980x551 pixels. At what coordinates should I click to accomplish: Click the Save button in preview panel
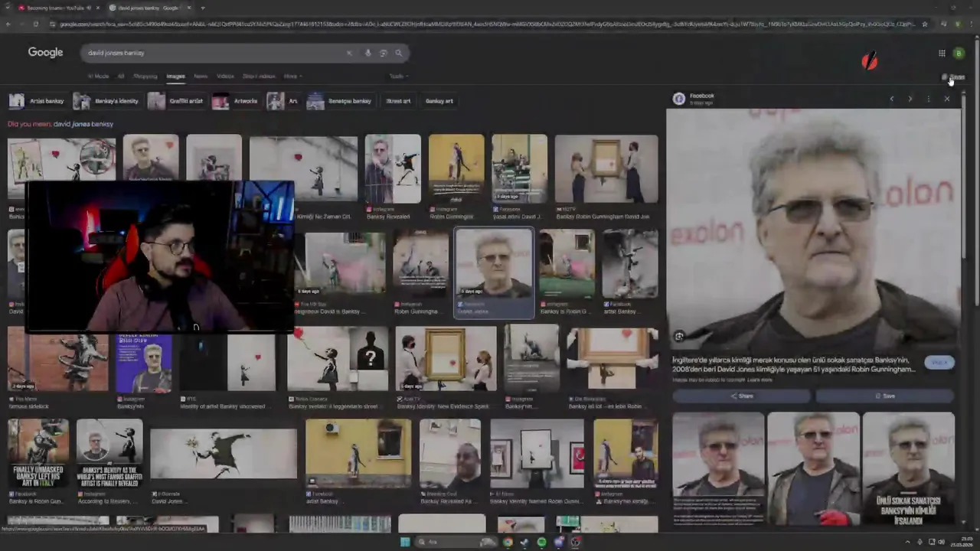tap(884, 396)
